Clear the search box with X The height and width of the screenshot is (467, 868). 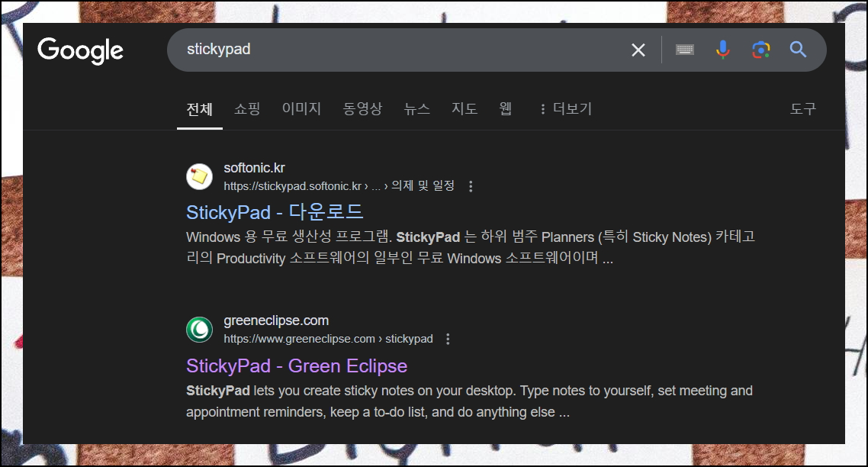(x=638, y=50)
